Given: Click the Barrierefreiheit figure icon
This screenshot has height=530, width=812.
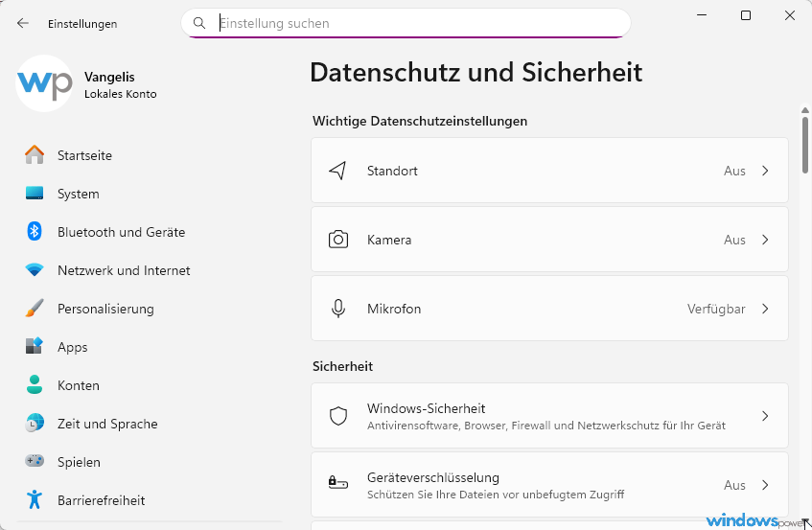Looking at the screenshot, I should (x=35, y=499).
